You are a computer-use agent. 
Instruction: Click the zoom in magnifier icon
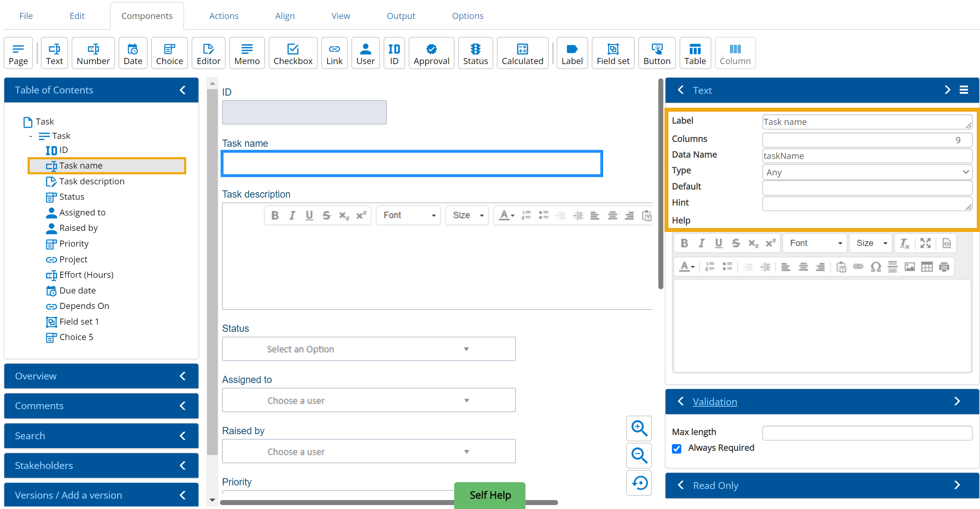coord(639,428)
